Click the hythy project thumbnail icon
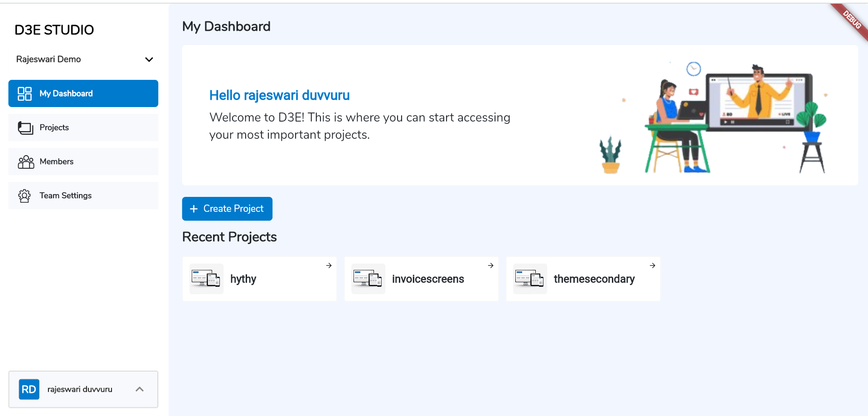 (206, 279)
